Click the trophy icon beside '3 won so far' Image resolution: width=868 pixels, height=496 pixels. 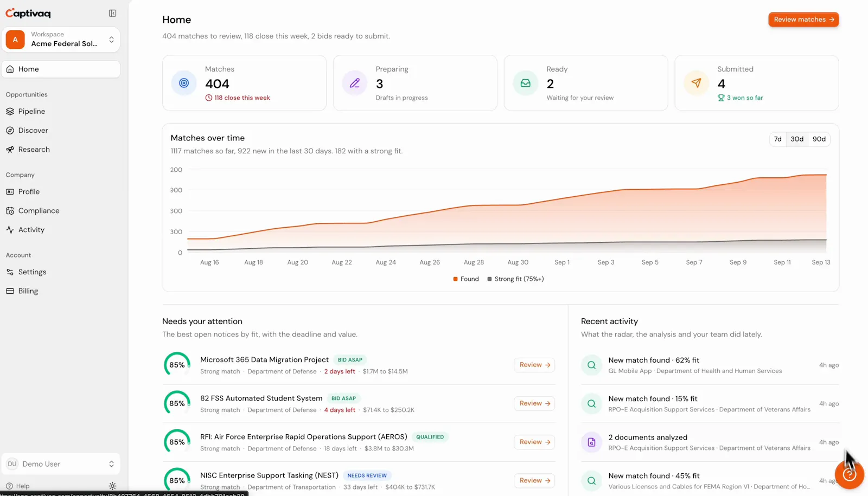(x=721, y=98)
